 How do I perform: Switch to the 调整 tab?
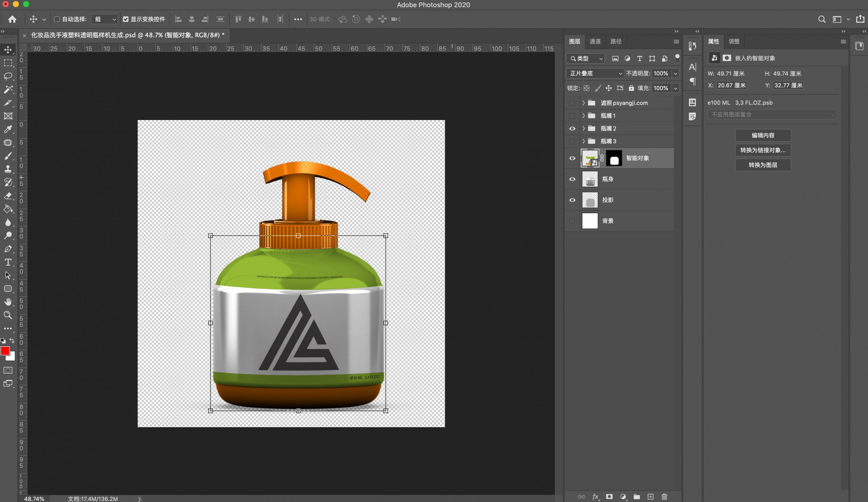734,41
